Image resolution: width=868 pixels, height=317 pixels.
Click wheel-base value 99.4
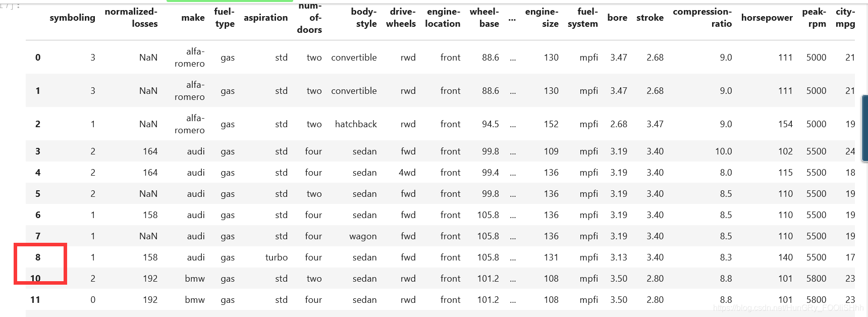(491, 173)
